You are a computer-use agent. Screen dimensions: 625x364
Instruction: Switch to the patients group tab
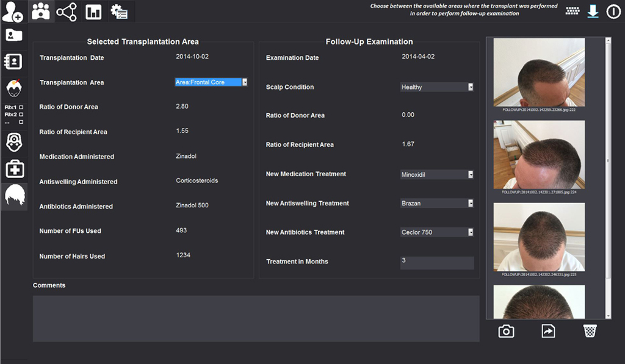tap(41, 12)
